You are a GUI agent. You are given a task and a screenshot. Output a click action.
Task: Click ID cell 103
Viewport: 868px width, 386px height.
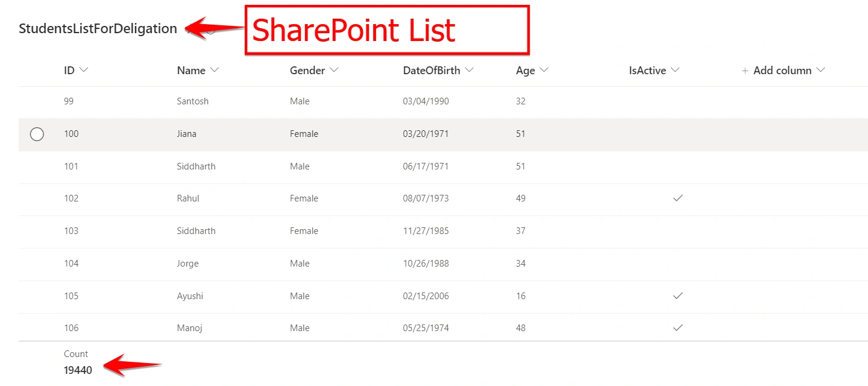71,231
